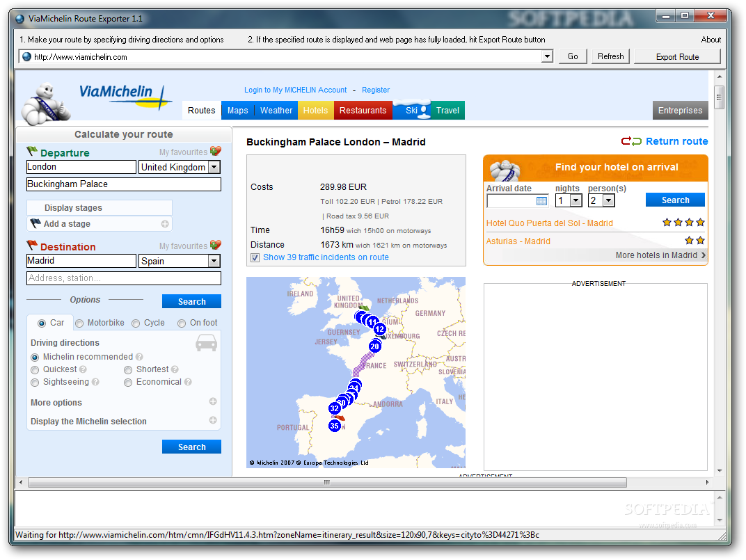The width and height of the screenshot is (746, 560).
Task: Select the On foot travel mode
Action: coord(181,323)
